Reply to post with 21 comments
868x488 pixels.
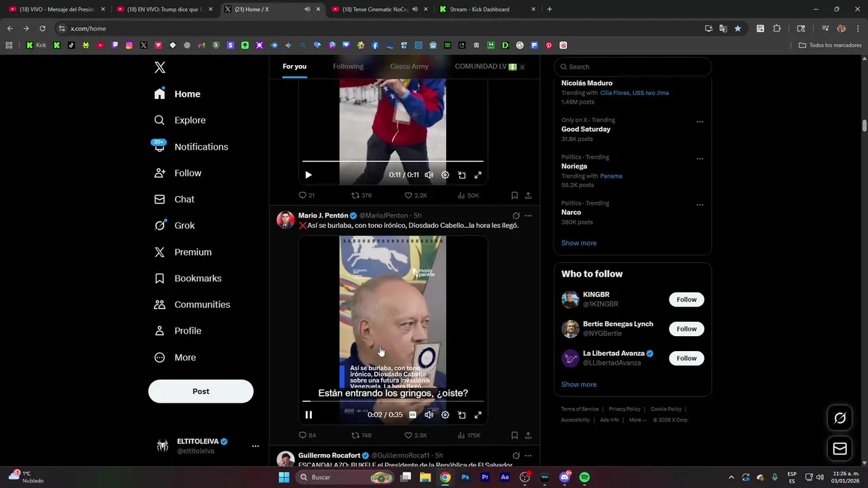[x=307, y=195]
